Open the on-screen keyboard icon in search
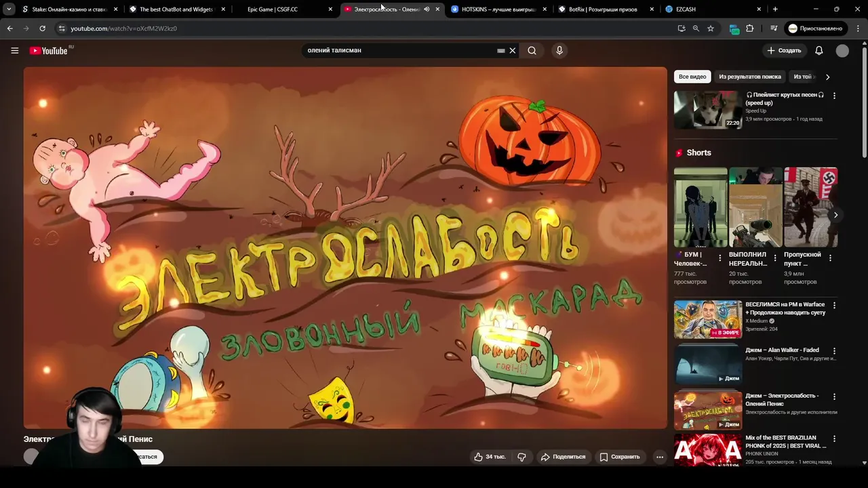 [500, 50]
